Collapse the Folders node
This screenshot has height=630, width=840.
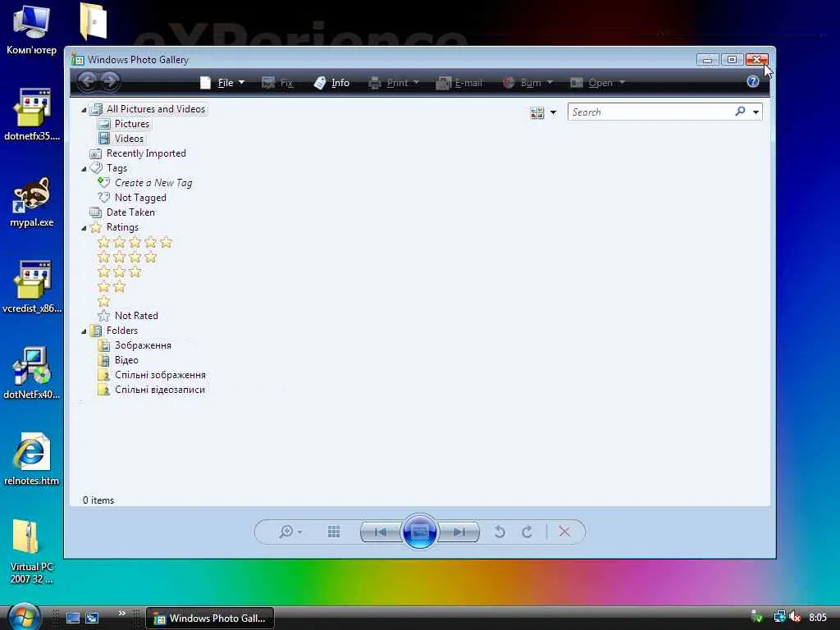[84, 331]
